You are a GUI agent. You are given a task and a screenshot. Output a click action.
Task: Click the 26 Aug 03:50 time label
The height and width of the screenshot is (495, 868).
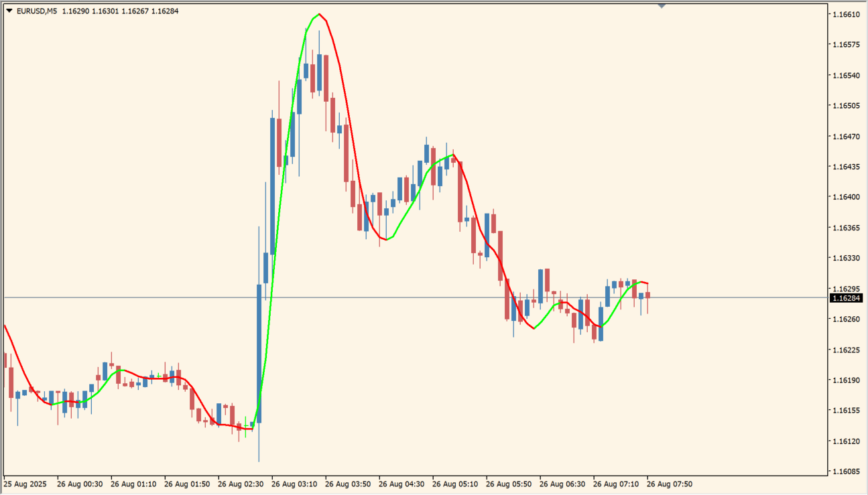point(348,484)
